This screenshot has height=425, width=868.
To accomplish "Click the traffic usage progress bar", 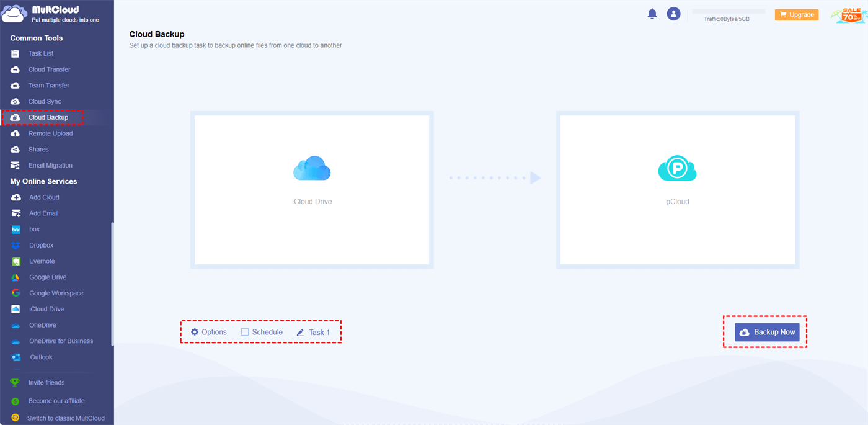I will pyautogui.click(x=728, y=11).
